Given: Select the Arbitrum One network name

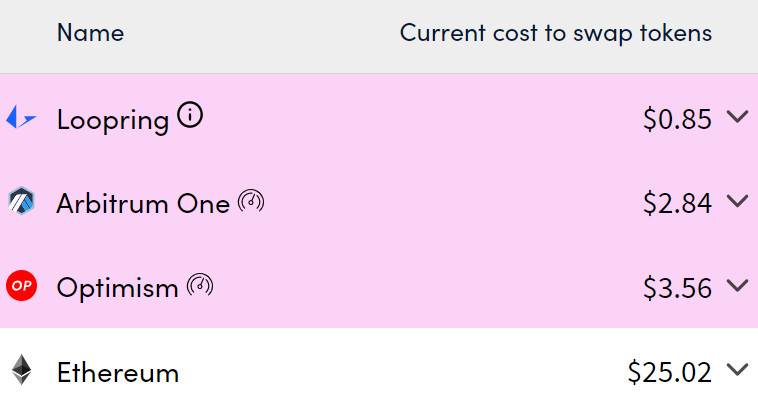Looking at the screenshot, I should (143, 203).
